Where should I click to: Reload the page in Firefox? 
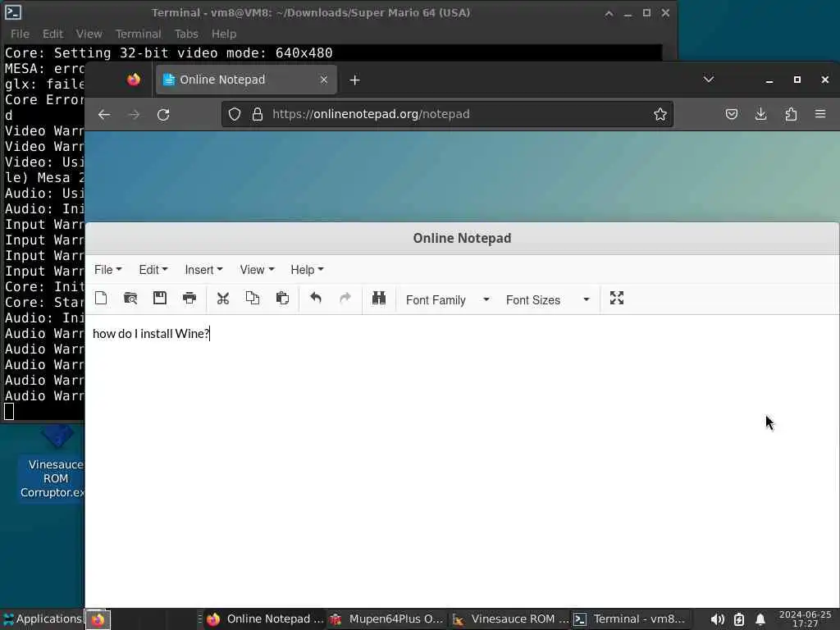pyautogui.click(x=163, y=114)
